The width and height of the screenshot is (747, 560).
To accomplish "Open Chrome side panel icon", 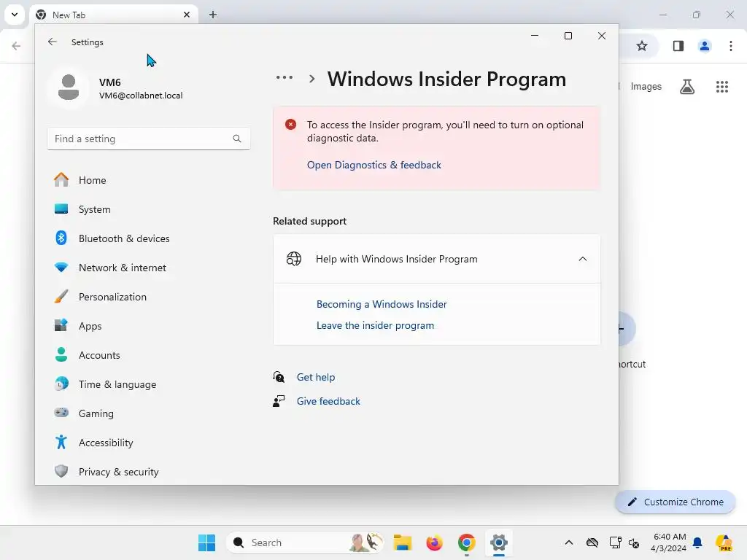I will pyautogui.click(x=678, y=46).
